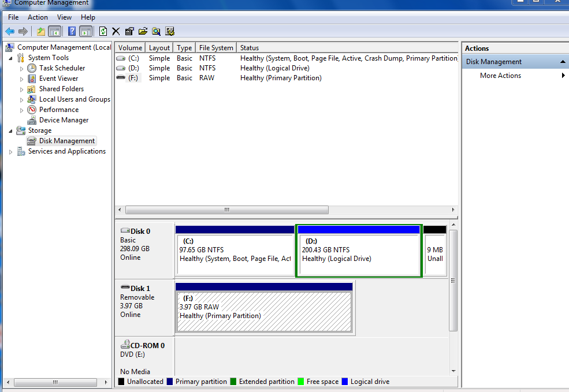
Task: Select the Event Viewer icon
Action: click(32, 79)
